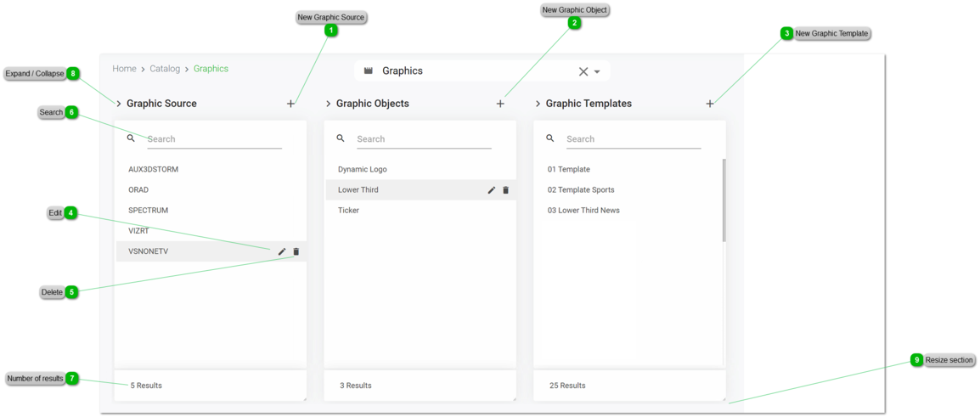This screenshot has height=417, width=980.
Task: Click the Graphic Objects search field
Action: click(x=424, y=139)
